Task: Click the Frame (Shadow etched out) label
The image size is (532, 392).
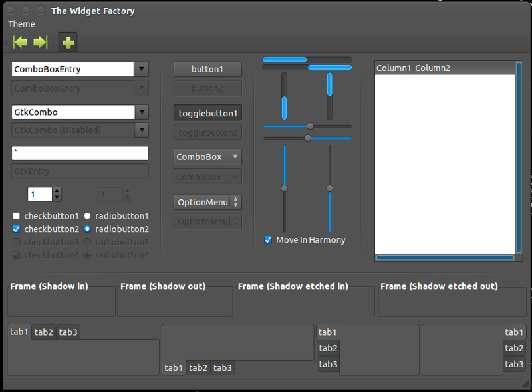Action: tap(440, 286)
